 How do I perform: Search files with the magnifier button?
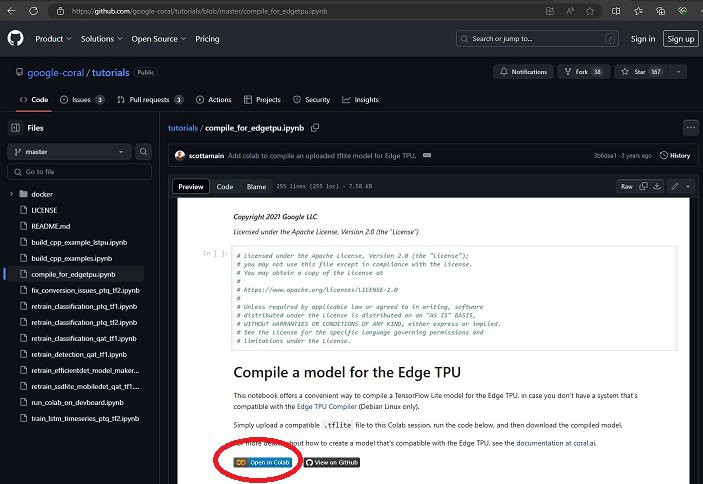[x=143, y=152]
